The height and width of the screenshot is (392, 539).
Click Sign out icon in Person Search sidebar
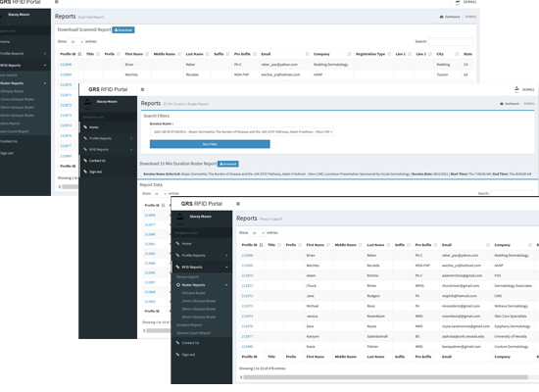click(177, 355)
